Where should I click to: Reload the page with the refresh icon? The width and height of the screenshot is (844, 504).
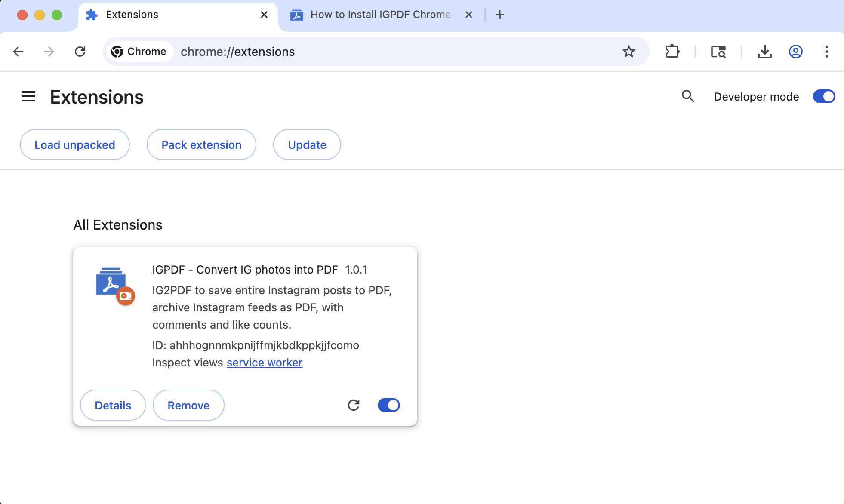[x=80, y=52]
